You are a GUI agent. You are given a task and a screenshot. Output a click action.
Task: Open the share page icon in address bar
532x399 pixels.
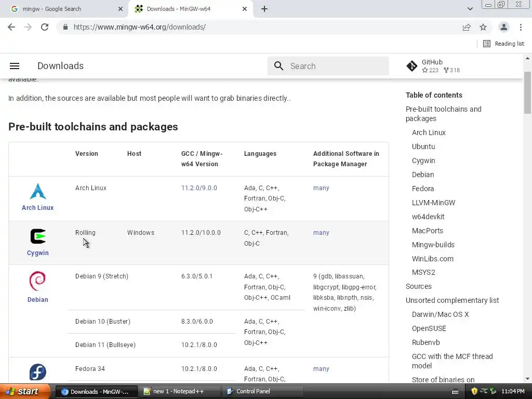click(467, 27)
